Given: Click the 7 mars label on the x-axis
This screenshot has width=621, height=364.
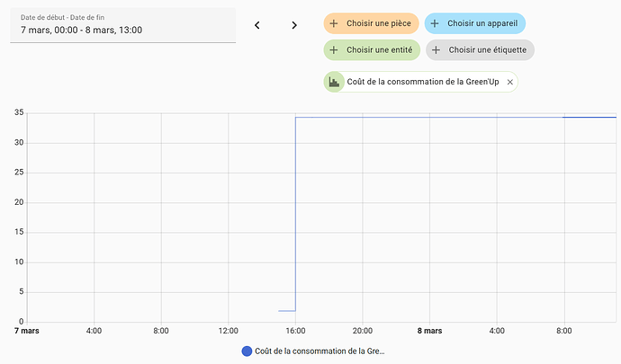Looking at the screenshot, I should pos(27,331).
